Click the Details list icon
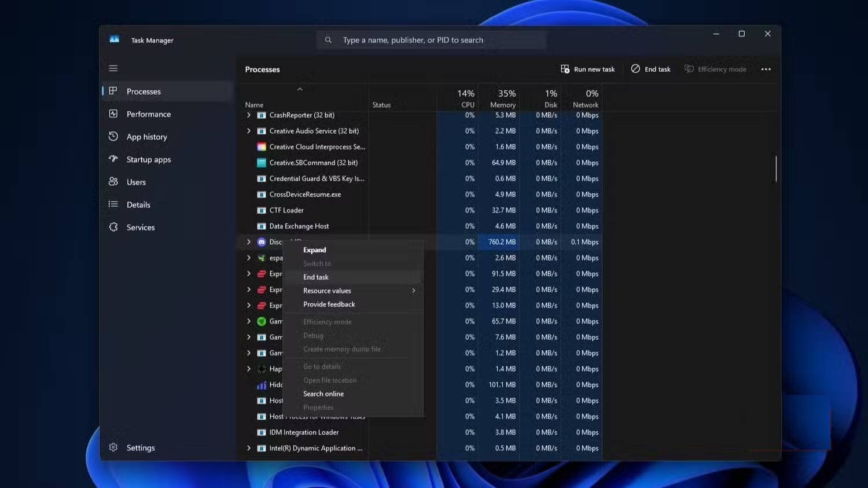The height and width of the screenshot is (488, 868). point(113,204)
